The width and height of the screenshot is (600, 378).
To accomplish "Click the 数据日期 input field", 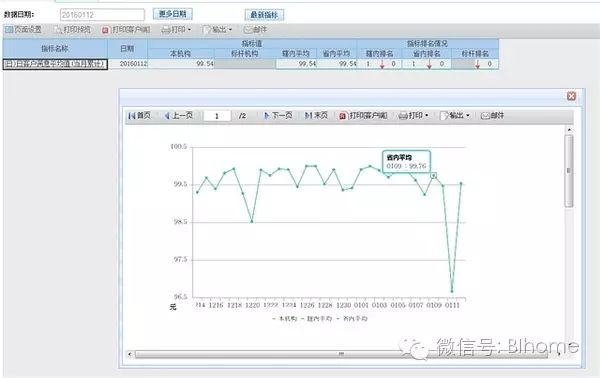I will pyautogui.click(x=102, y=15).
